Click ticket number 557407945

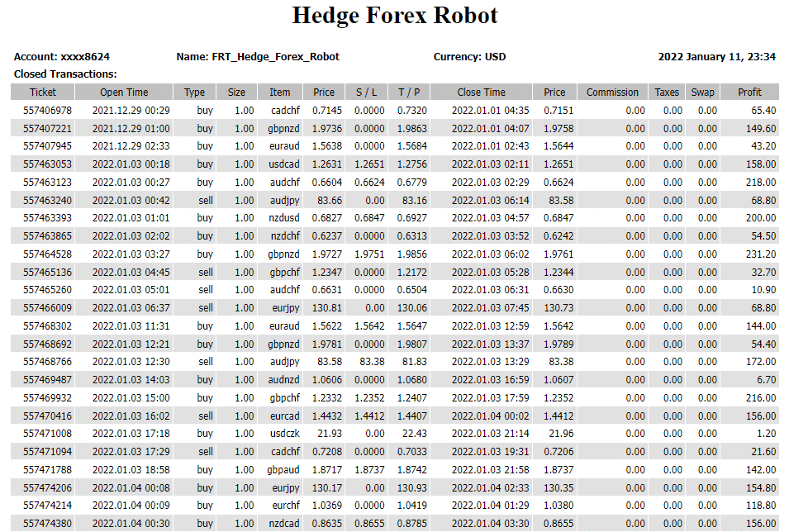click(47, 146)
